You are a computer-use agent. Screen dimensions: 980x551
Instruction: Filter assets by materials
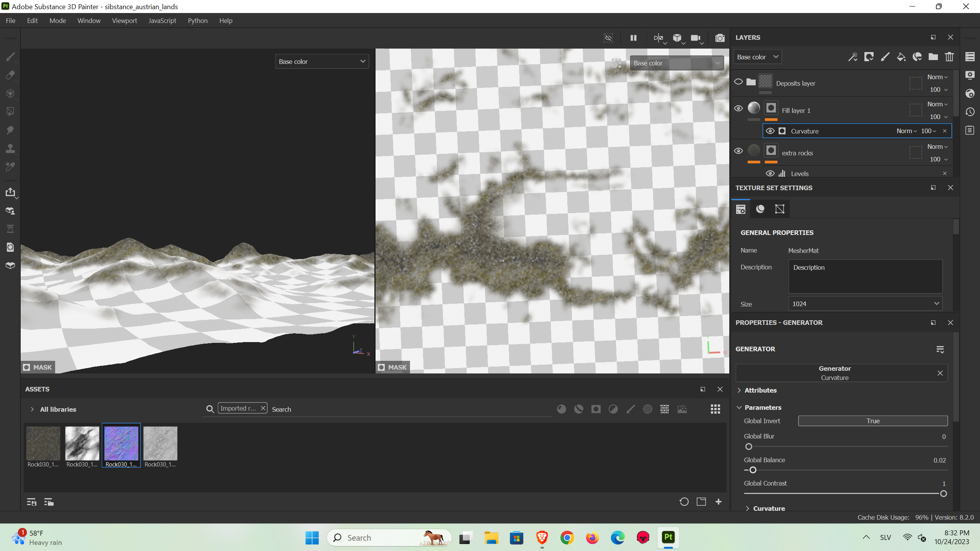tap(562, 409)
